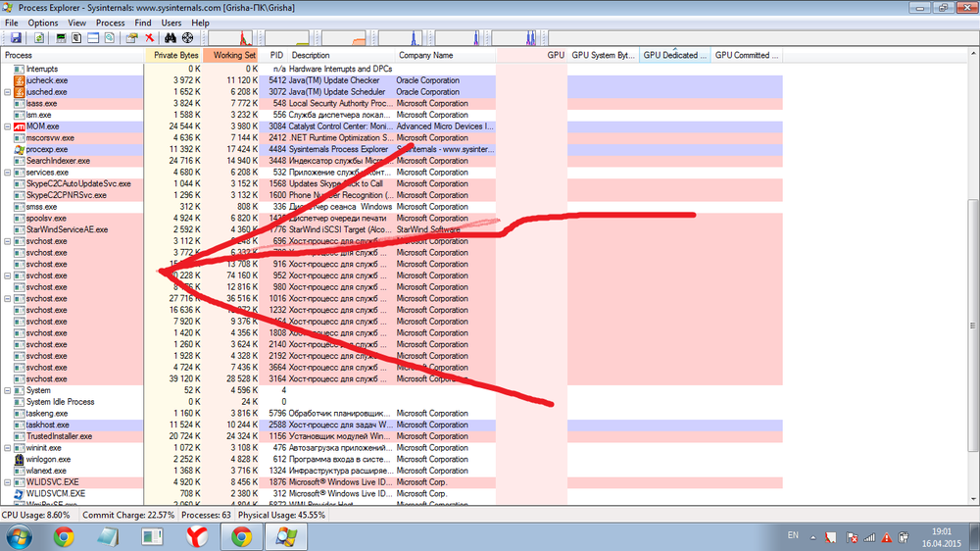The width and height of the screenshot is (980, 551).
Task: Select the StarWindServiceAE.exe process row
Action: [391, 229]
